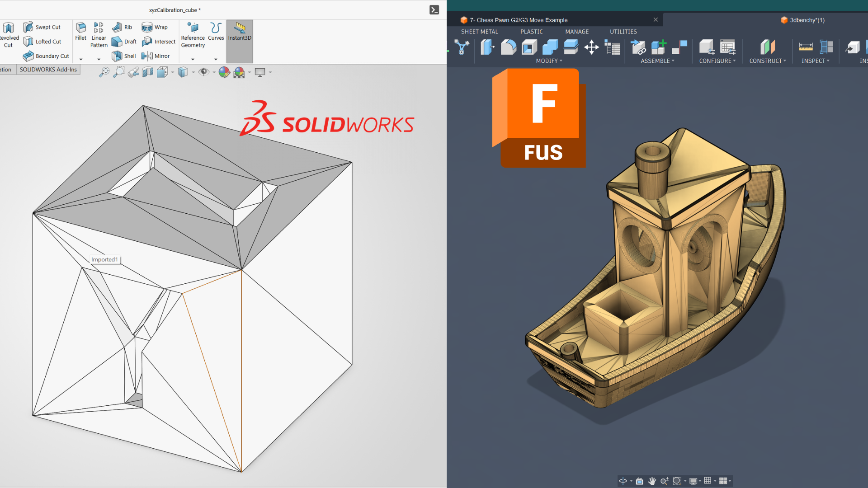Screen dimensions: 868x488
Task: Expand the Reference Geometry dropdown arrow
Action: (x=193, y=59)
